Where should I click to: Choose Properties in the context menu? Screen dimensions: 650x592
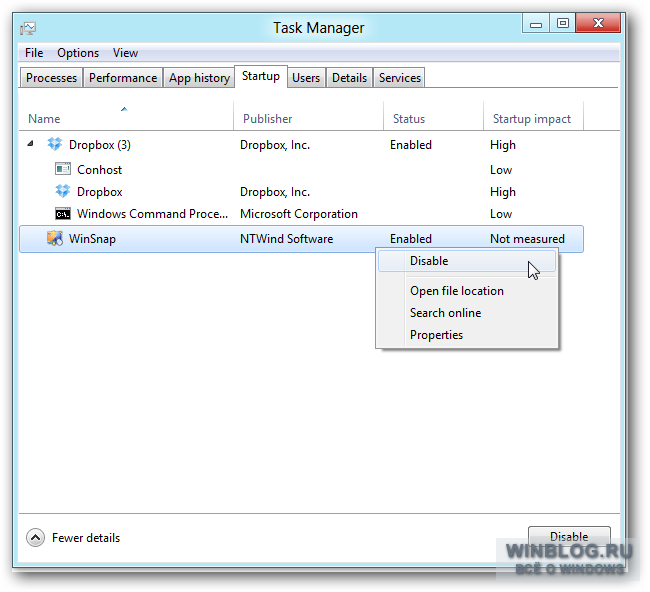click(x=467, y=335)
